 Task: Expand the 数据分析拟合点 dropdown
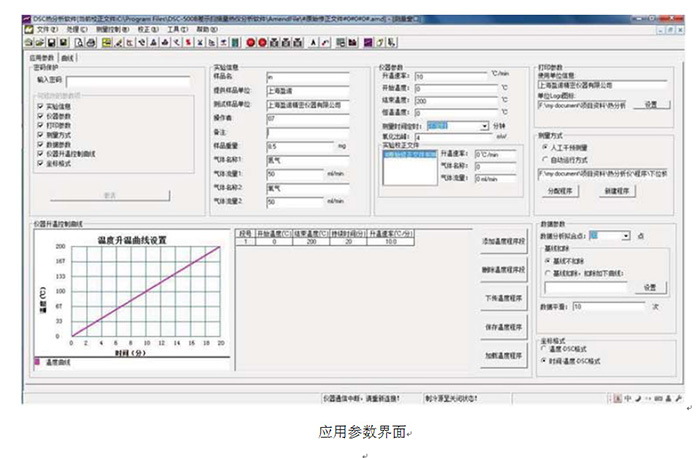[x=626, y=236]
